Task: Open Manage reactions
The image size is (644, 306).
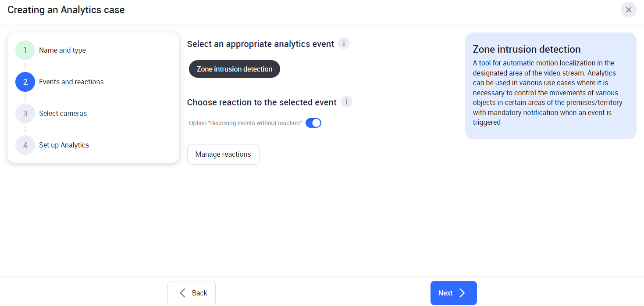Action: click(223, 155)
